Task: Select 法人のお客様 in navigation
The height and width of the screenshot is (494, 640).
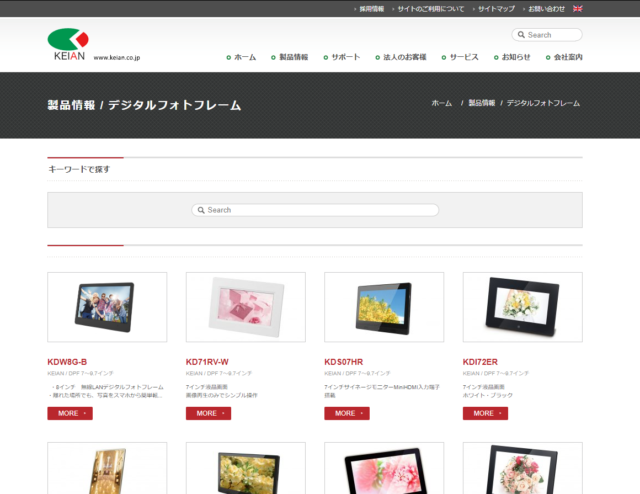Action: (x=404, y=57)
